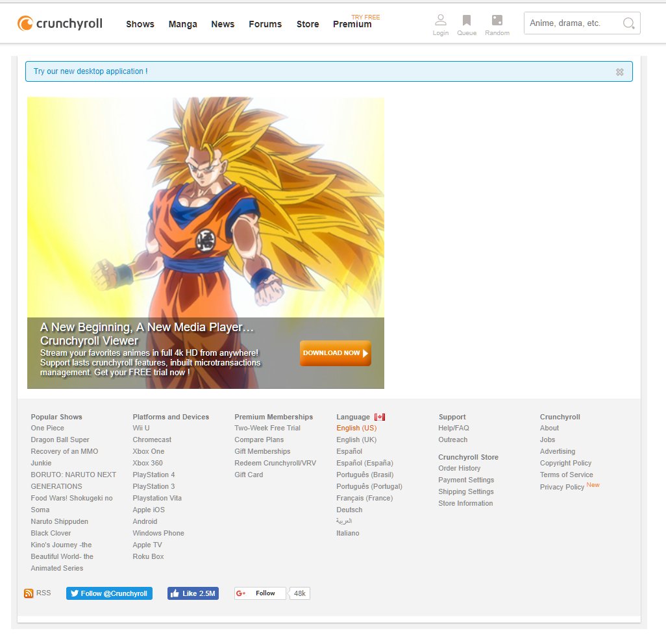666x644 pixels.
Task: Switch language to Français (France)
Action: [364, 498]
